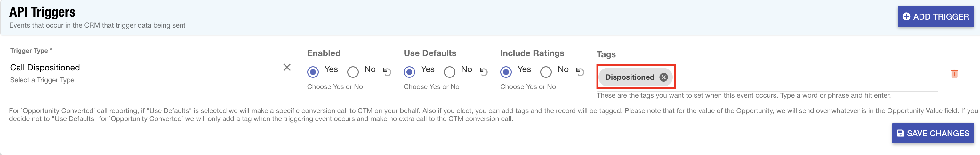
Task: Remove the Dispositioned tag chip
Action: (x=663, y=77)
